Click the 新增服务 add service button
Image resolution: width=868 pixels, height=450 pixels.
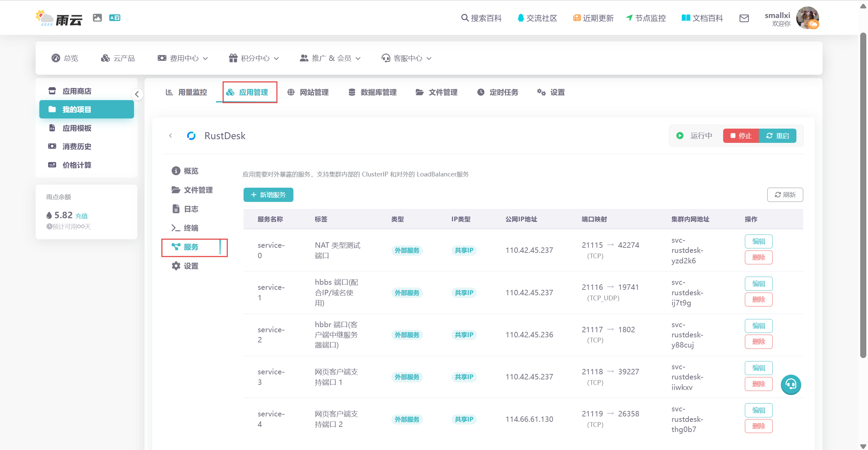coord(268,195)
